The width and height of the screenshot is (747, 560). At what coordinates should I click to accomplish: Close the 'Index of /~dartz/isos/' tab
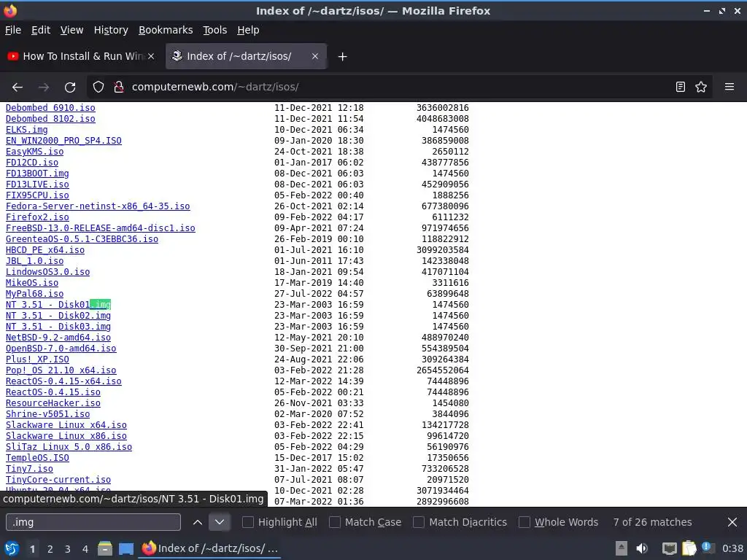pos(315,56)
